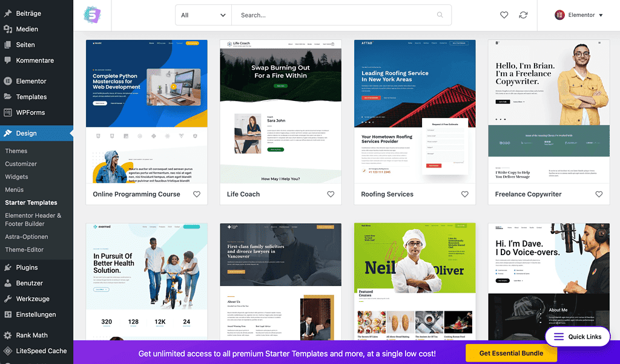Click the Starter Templates logo icon
The height and width of the screenshot is (364, 620).
coord(92,15)
